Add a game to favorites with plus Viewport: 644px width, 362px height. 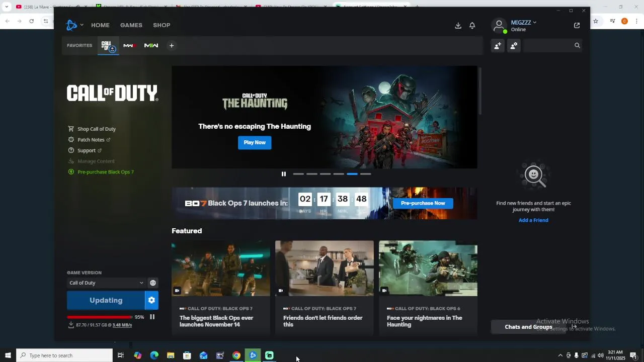[172, 46]
